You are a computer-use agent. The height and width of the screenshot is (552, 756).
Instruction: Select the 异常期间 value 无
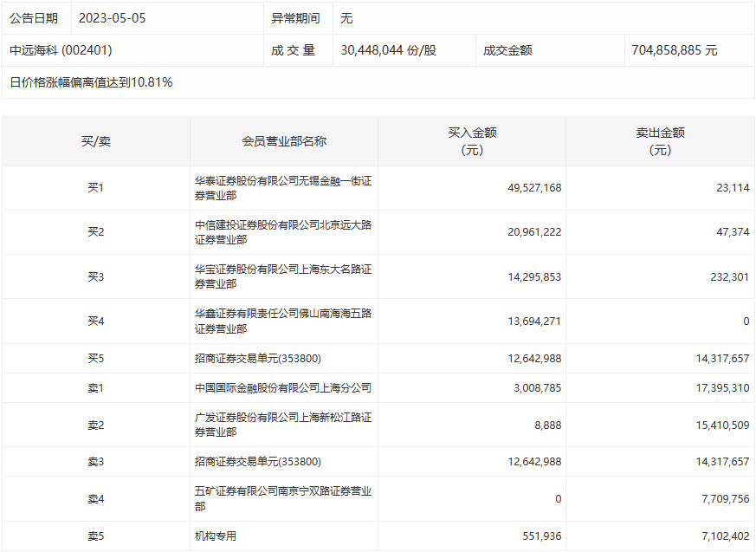pos(346,18)
